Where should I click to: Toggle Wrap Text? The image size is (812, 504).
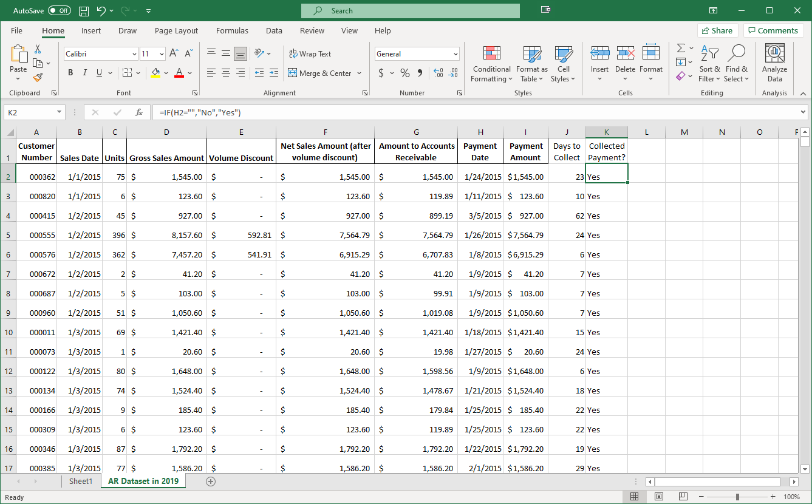(x=310, y=53)
